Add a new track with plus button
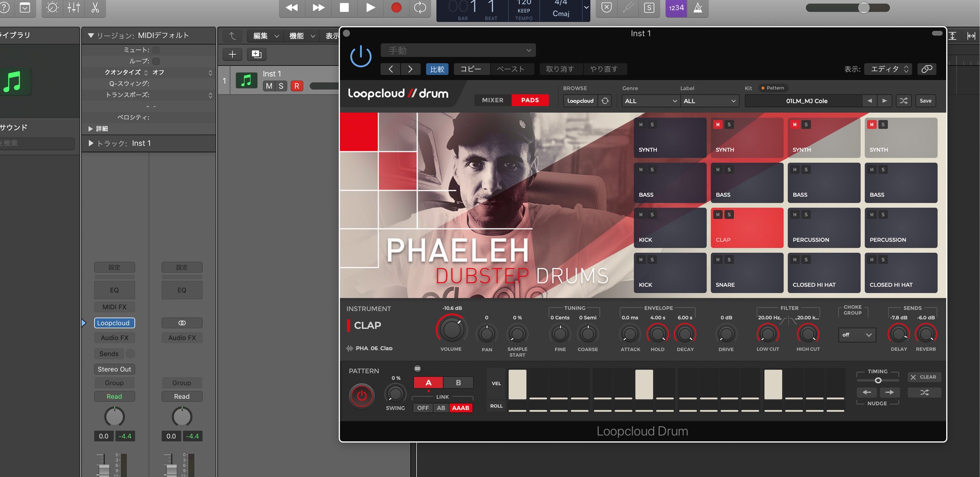The image size is (980, 477). [x=232, y=54]
